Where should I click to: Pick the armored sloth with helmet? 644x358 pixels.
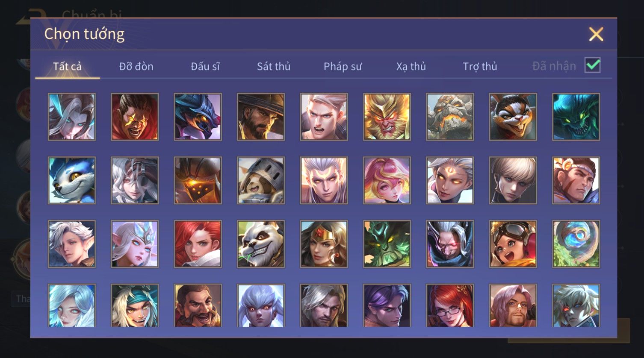[x=261, y=180]
